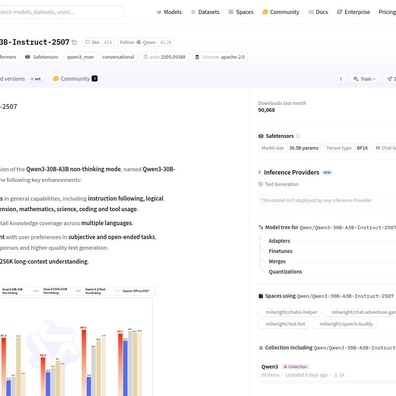
Task: Open Finetunes in the model tree
Action: [x=280, y=251]
